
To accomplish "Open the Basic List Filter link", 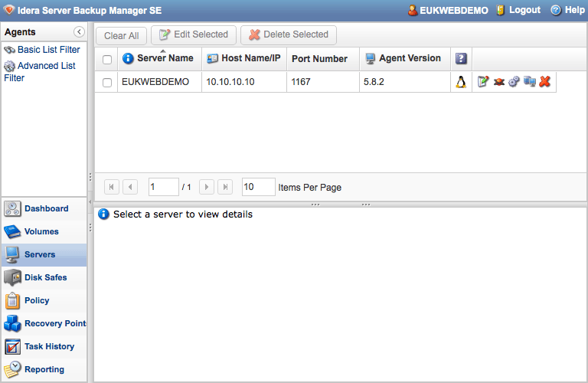I will tap(48, 50).
